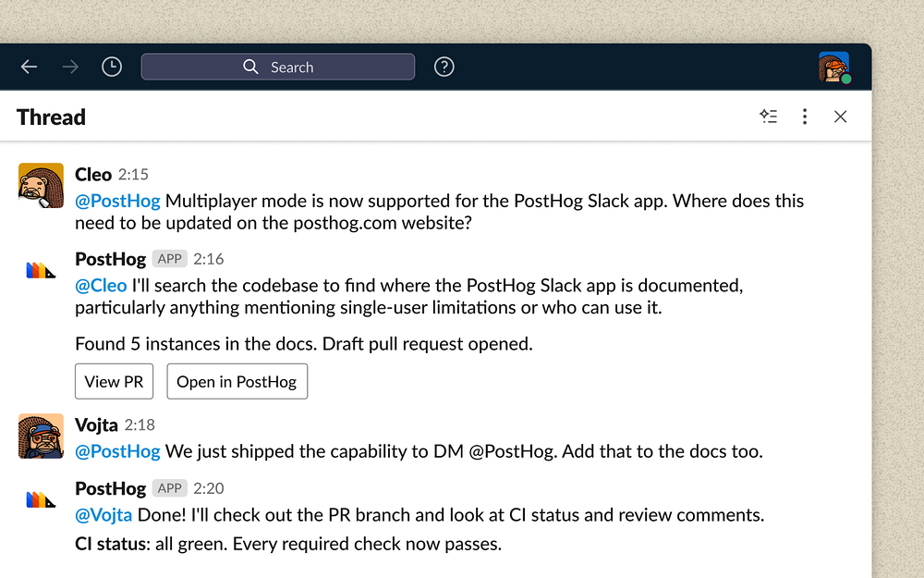Viewport: 924px width, 578px height.
Task: Go forward with the right arrow icon
Action: tap(70, 67)
